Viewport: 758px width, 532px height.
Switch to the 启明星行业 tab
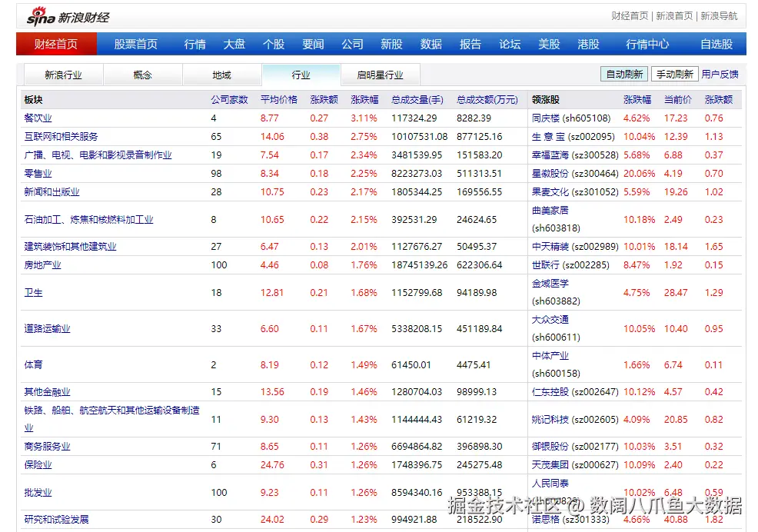[x=380, y=75]
